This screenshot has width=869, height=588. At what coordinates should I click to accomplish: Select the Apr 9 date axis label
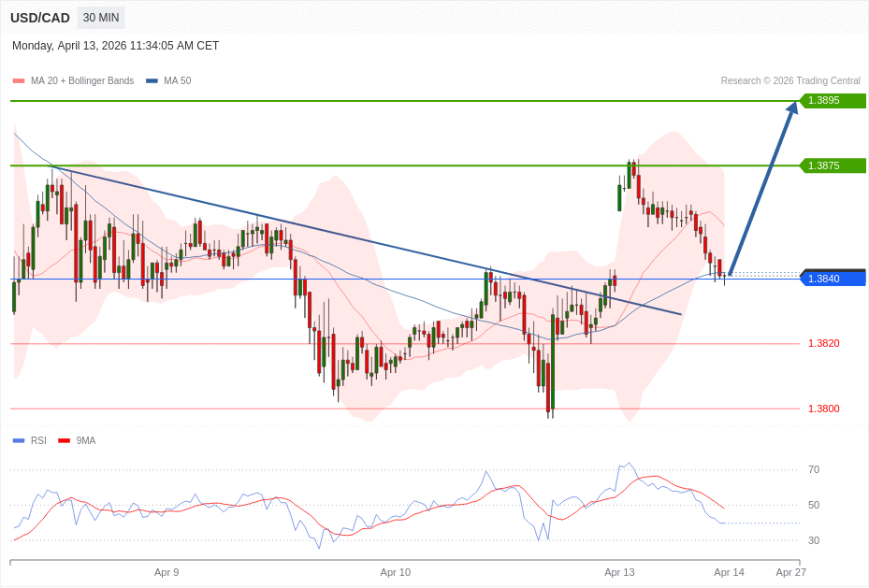[x=167, y=572]
